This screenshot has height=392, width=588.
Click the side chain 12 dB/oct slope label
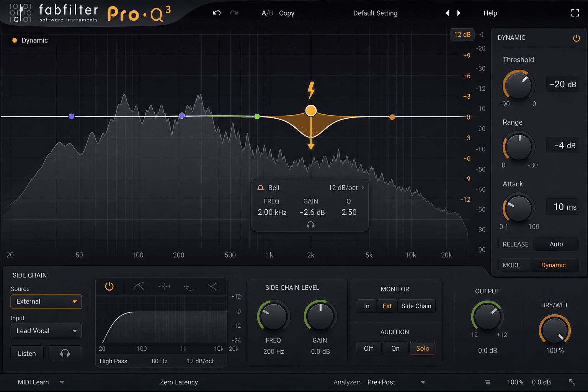coord(200,361)
